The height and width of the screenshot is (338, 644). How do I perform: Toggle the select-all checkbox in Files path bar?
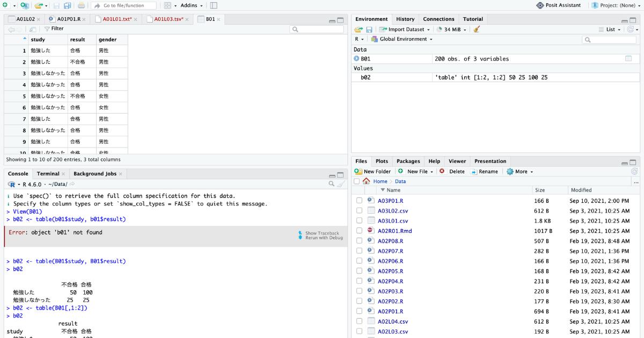pos(357,181)
